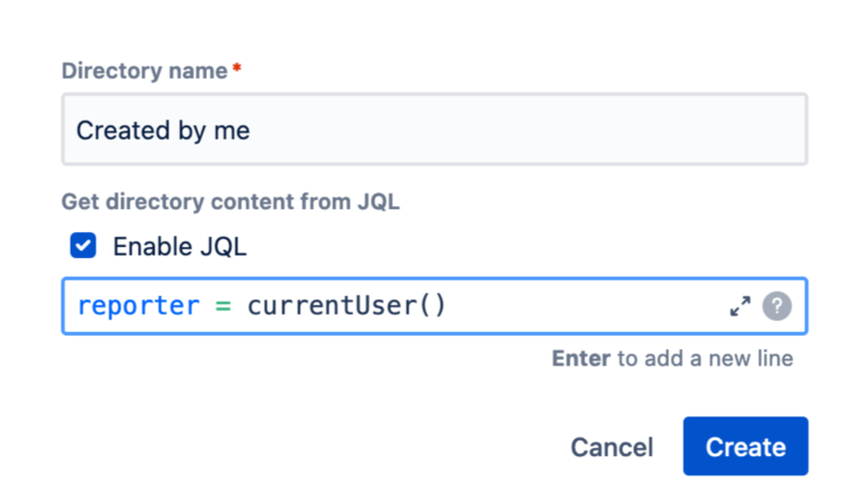Click the word "by" in the name field
The image size is (868, 494).
click(x=184, y=130)
